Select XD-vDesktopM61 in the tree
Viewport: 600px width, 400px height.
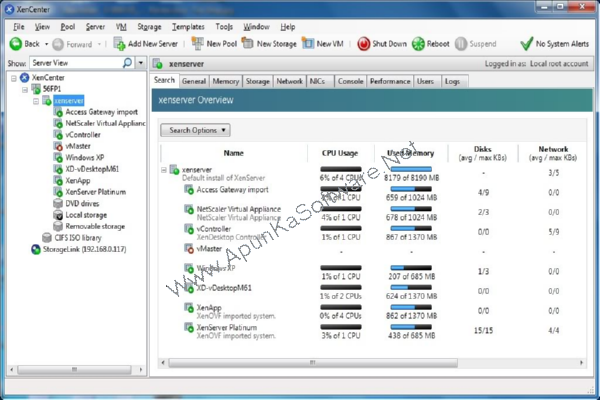pyautogui.click(x=92, y=169)
